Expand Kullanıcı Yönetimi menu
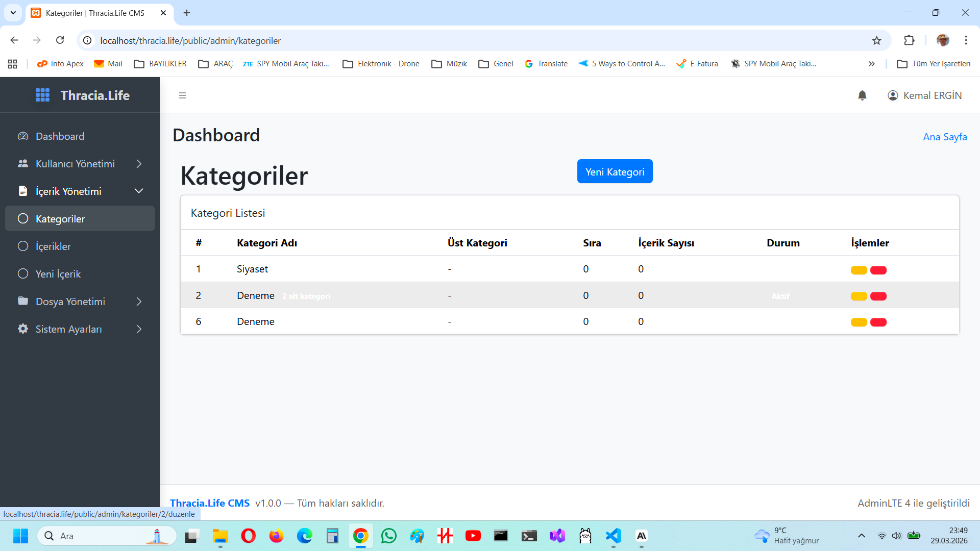The image size is (980, 551). (80, 164)
